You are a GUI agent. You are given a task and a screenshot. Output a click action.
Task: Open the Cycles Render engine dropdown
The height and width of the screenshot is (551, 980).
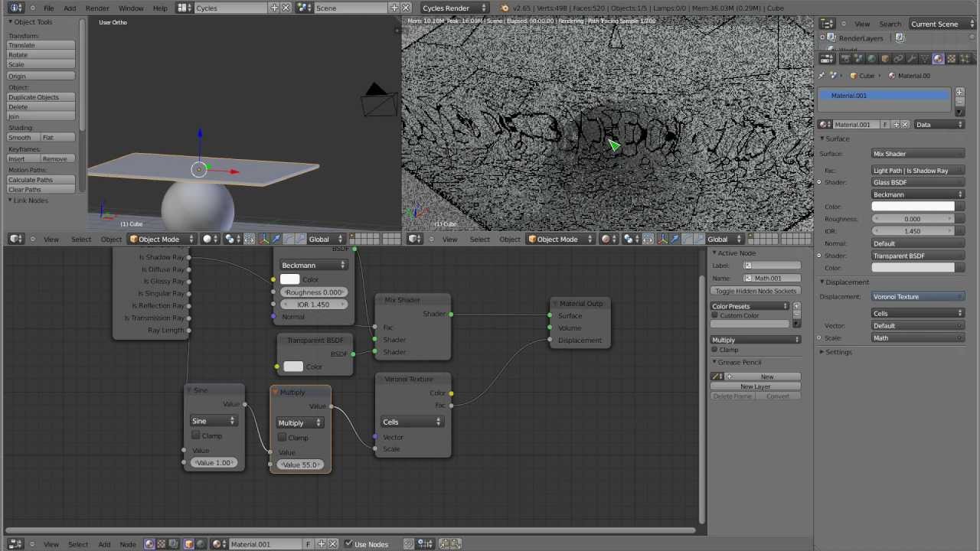pyautogui.click(x=454, y=8)
